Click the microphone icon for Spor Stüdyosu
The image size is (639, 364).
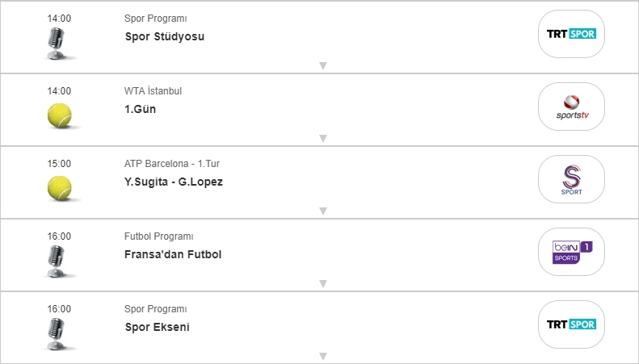[57, 44]
